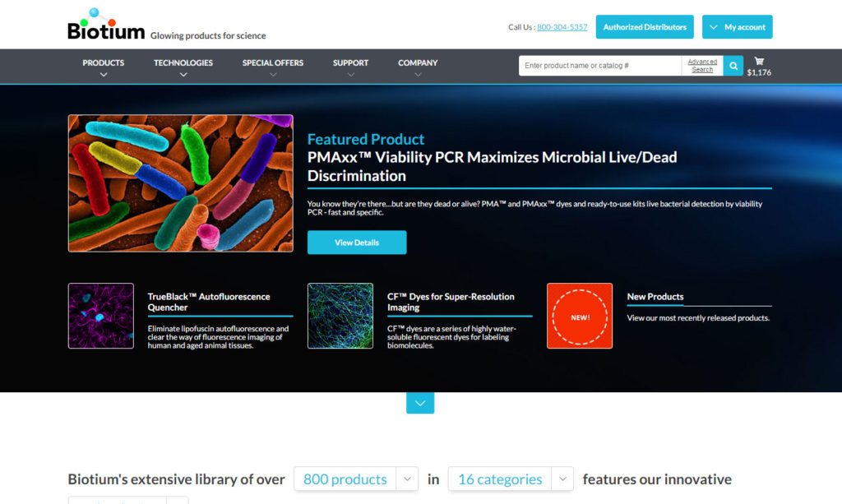Screen dimensions: 842x504
Task: Expand the My account dropdown
Action: coord(738,27)
